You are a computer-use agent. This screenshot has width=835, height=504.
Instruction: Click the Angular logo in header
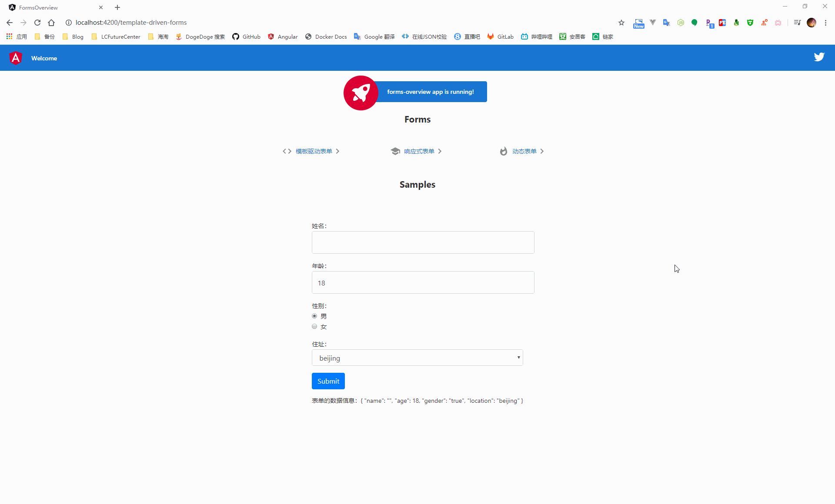(16, 58)
